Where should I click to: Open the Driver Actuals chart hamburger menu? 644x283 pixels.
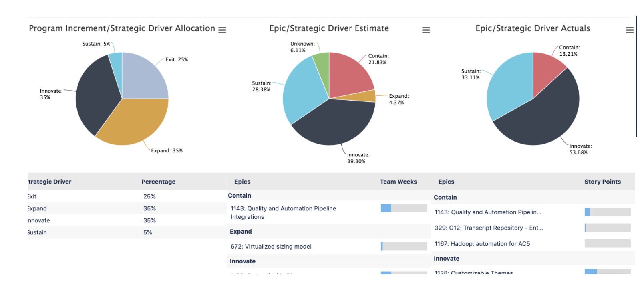pyautogui.click(x=630, y=30)
